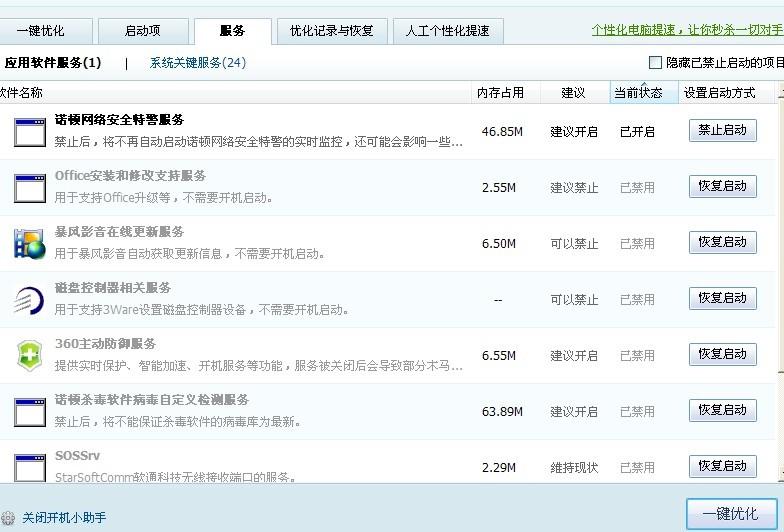Click the 2.55M memory value
The height and width of the screenshot is (532, 784).
(498, 188)
